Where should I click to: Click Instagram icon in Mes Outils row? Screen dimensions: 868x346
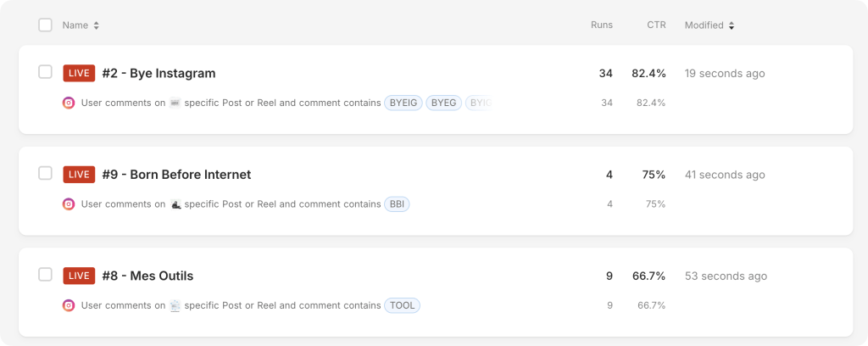[69, 305]
